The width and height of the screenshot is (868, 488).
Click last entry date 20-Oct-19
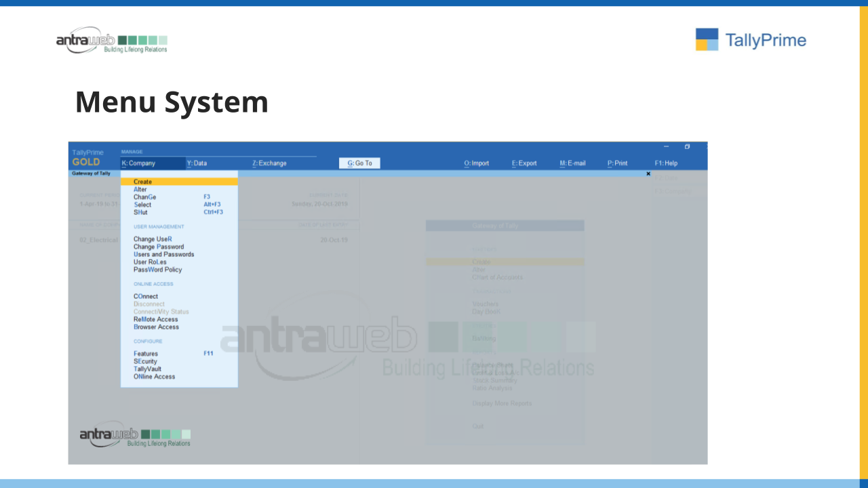click(x=334, y=240)
